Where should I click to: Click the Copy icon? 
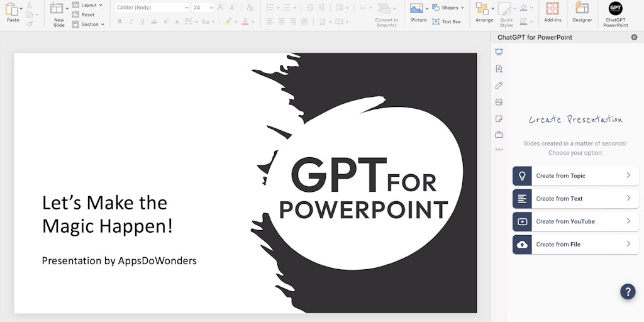click(29, 15)
